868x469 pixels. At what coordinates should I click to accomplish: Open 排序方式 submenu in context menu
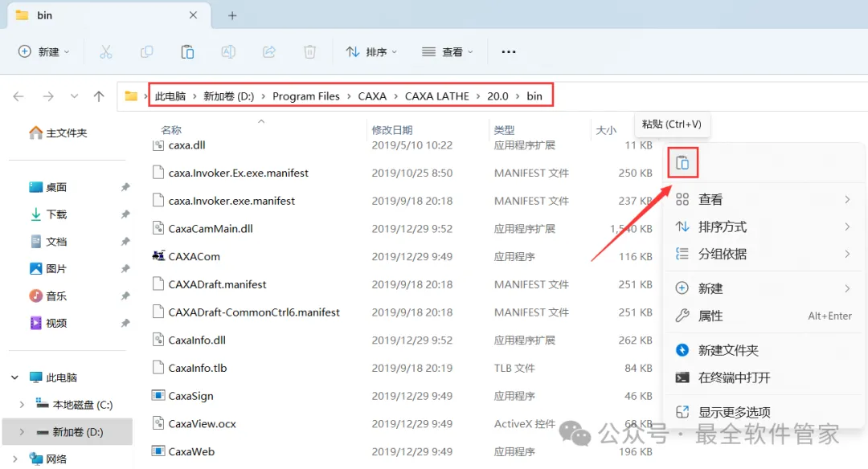click(x=764, y=226)
